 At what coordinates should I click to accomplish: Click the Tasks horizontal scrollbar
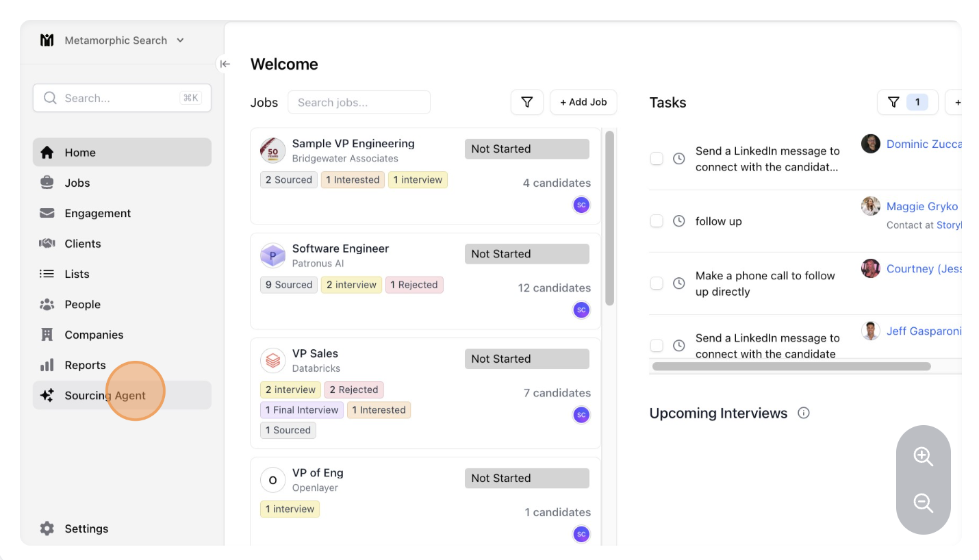click(791, 366)
